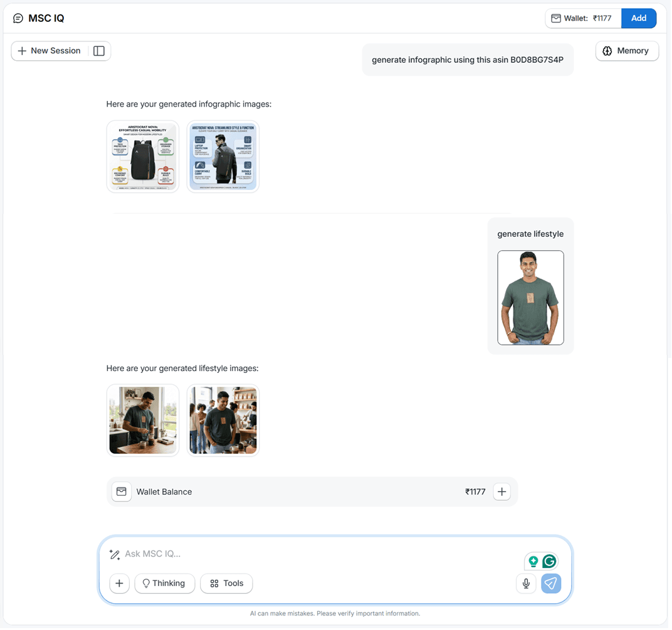Open the second infographic with man wearing backpack
The image size is (672, 630).
tap(223, 157)
